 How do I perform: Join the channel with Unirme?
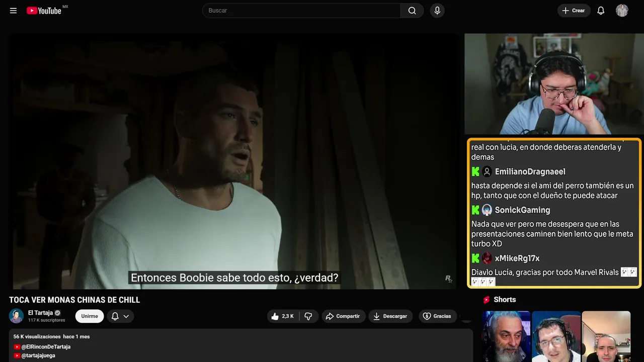[90, 316]
